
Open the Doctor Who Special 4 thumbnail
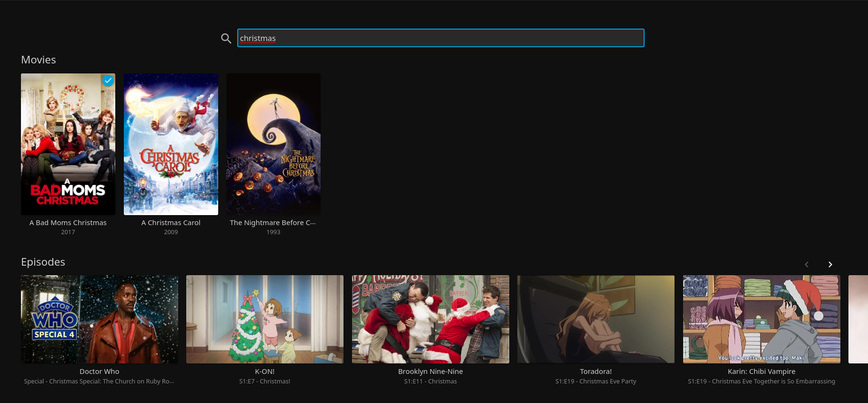(100, 319)
